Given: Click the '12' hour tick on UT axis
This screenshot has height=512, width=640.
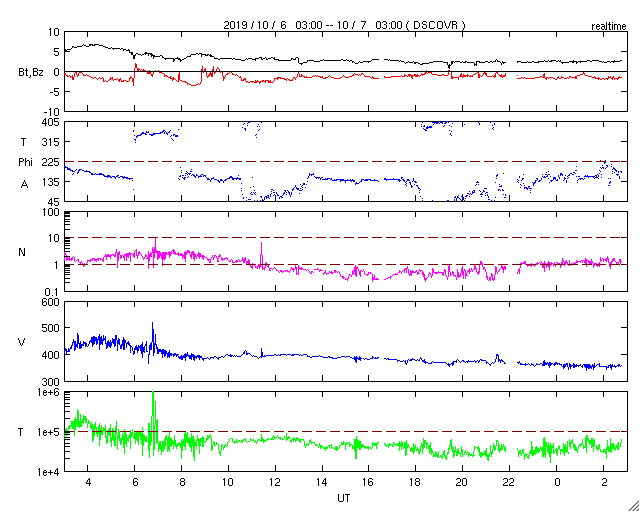Looking at the screenshot, I should click(x=275, y=482).
